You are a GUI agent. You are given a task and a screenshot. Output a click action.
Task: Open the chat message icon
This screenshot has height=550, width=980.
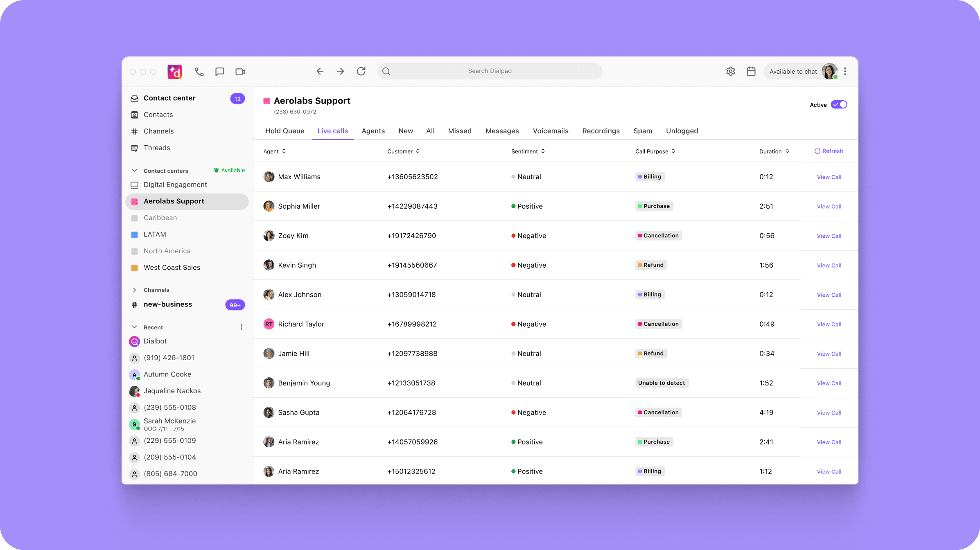coord(220,72)
